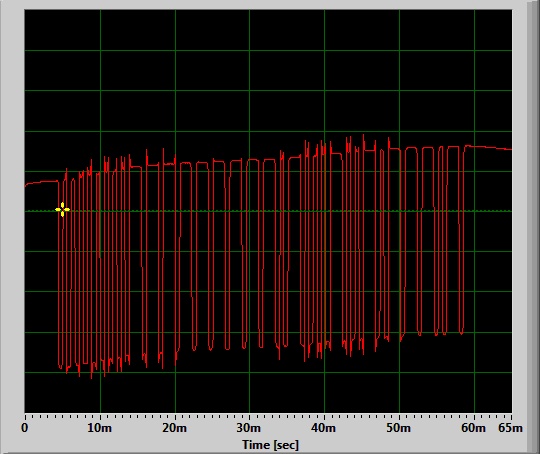This screenshot has height=454, width=540.
Task: Click where the green trace meets the 20m gridline
Action: click(x=175, y=211)
